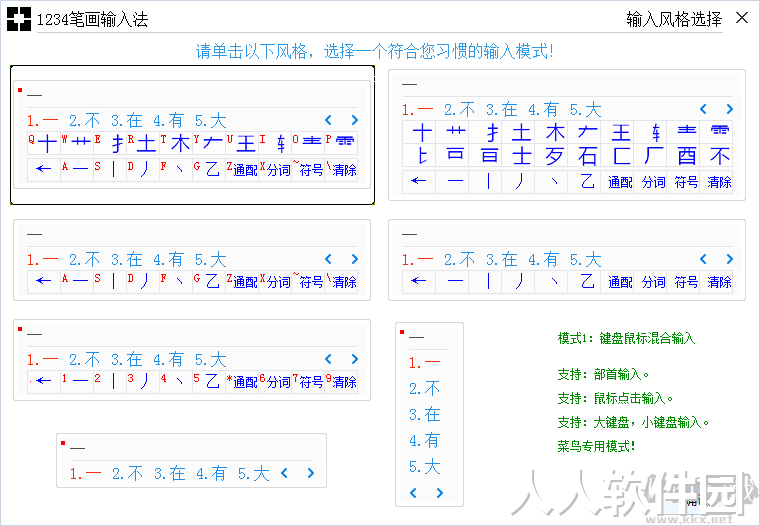This screenshot has width=760, height=526.
Task: Choose the style with Q-to-P lettered radical keys
Action: click(x=192, y=135)
